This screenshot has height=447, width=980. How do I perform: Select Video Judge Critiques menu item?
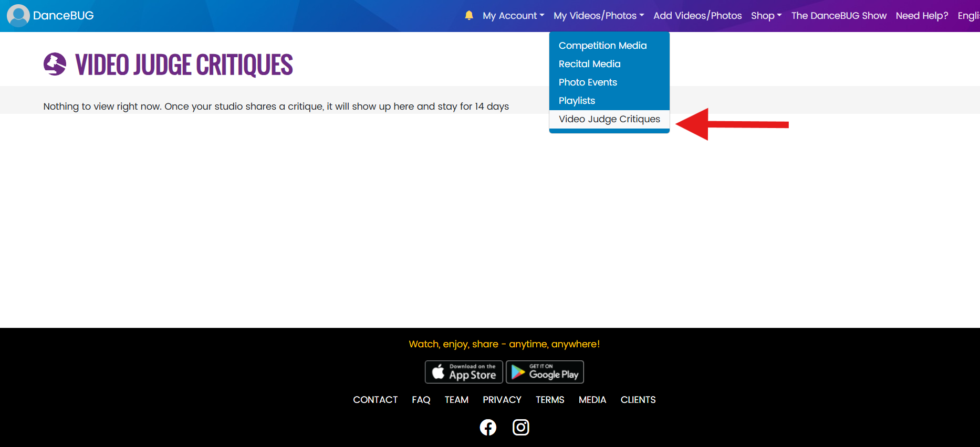coord(609,119)
